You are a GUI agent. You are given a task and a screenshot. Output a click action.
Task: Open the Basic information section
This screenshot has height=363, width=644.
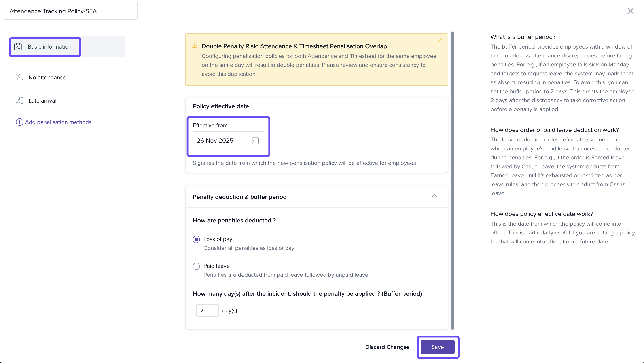(49, 47)
